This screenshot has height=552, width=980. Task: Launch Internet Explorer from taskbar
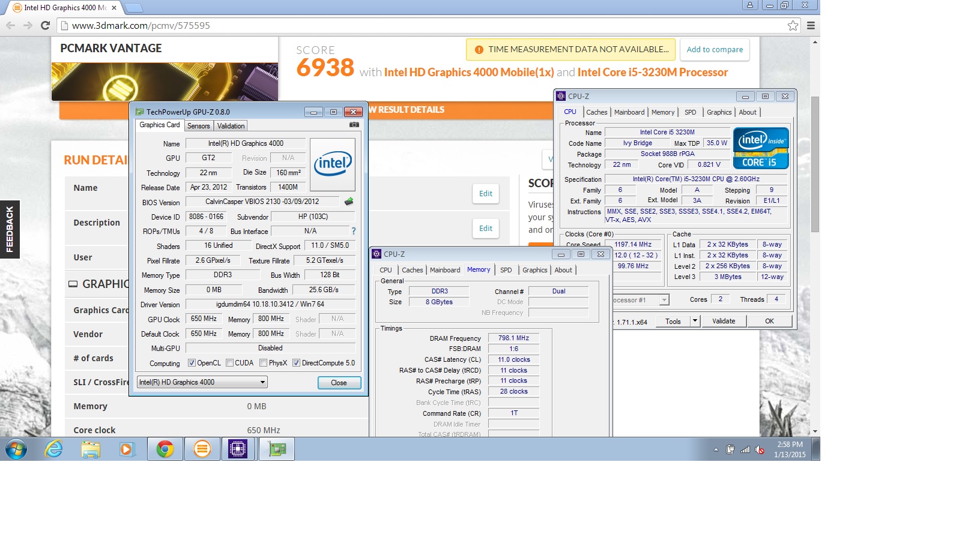coord(54,449)
